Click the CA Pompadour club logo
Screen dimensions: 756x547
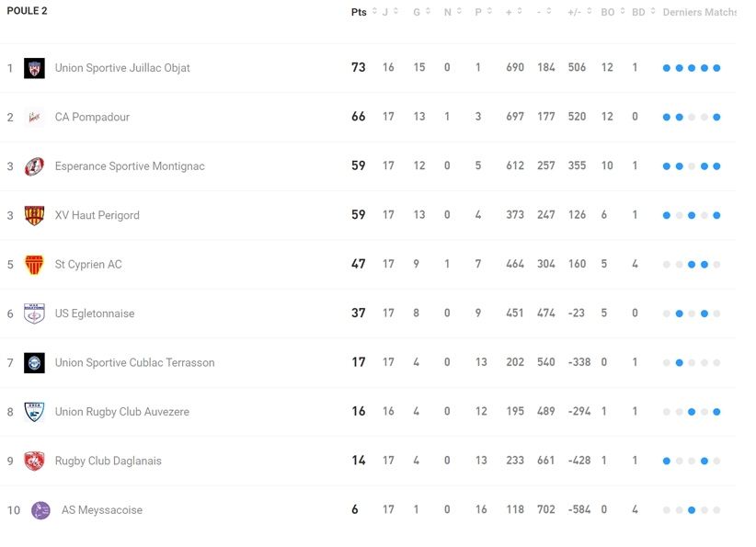coord(34,118)
